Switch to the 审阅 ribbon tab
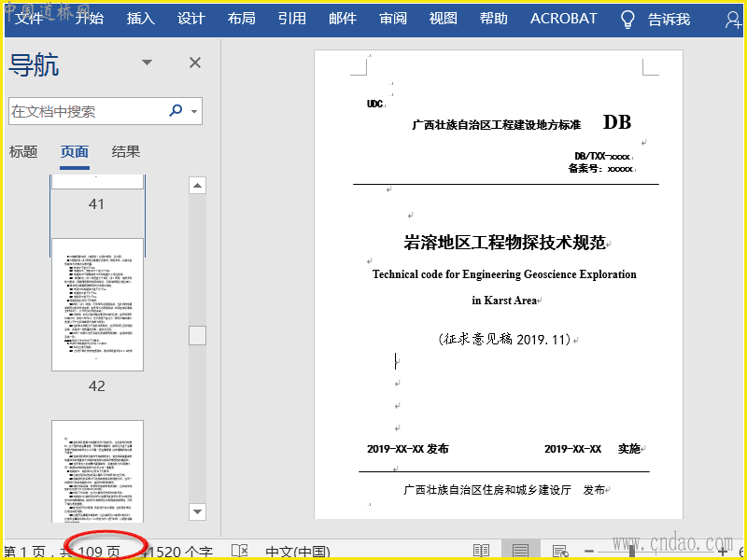Image resolution: width=747 pixels, height=560 pixels. [x=393, y=19]
